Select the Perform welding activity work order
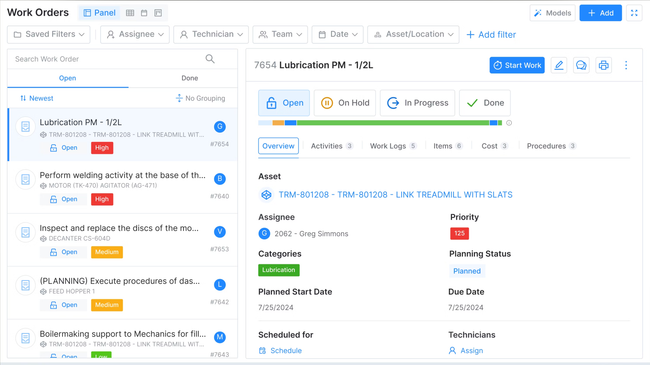This screenshot has height=365, width=650. click(123, 187)
